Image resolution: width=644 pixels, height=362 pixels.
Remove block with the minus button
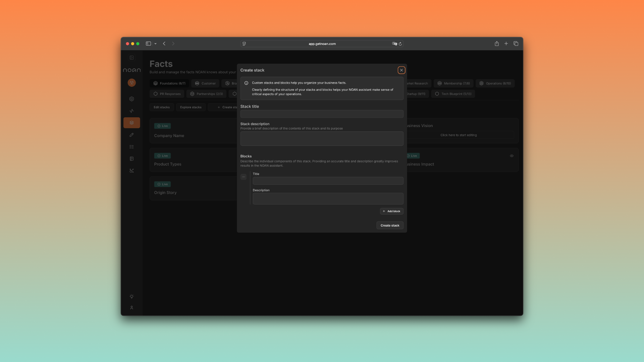tap(244, 177)
